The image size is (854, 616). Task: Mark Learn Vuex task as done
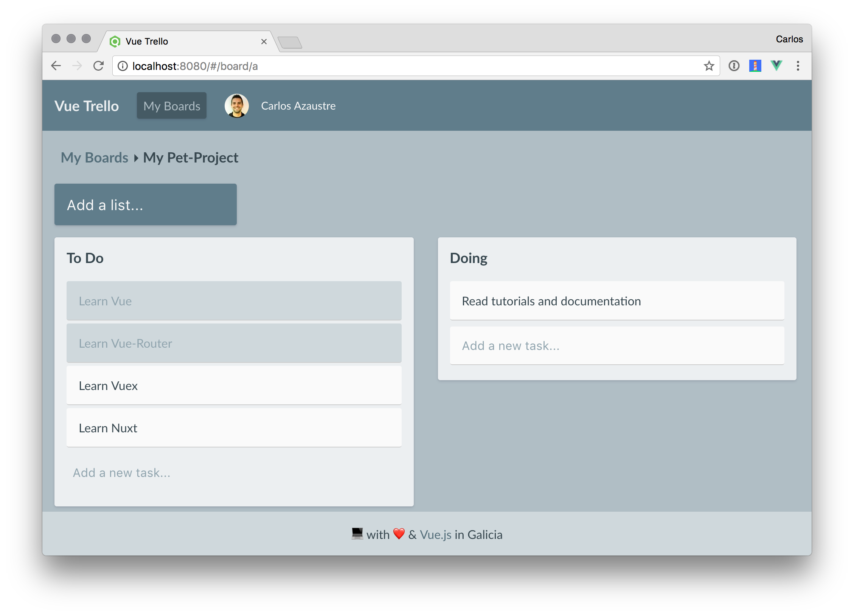click(x=234, y=385)
